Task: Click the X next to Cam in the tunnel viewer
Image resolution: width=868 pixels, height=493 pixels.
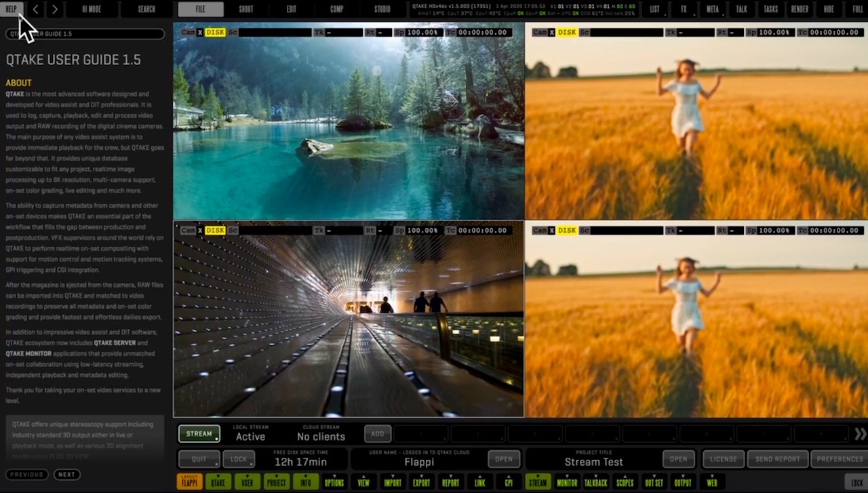Action: [x=200, y=231]
